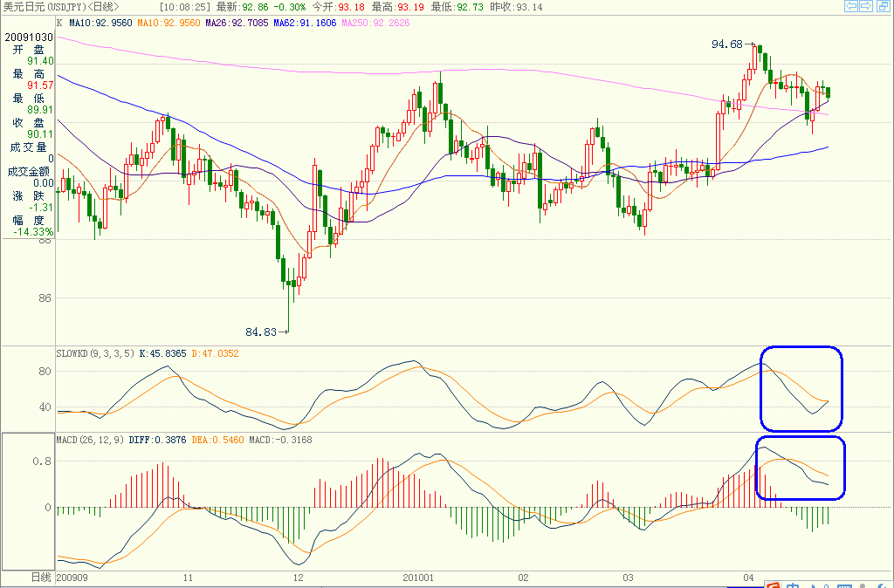Image resolution: width=894 pixels, height=588 pixels.
Task: Click the [10:08:25] timestamp
Action: 185,7
